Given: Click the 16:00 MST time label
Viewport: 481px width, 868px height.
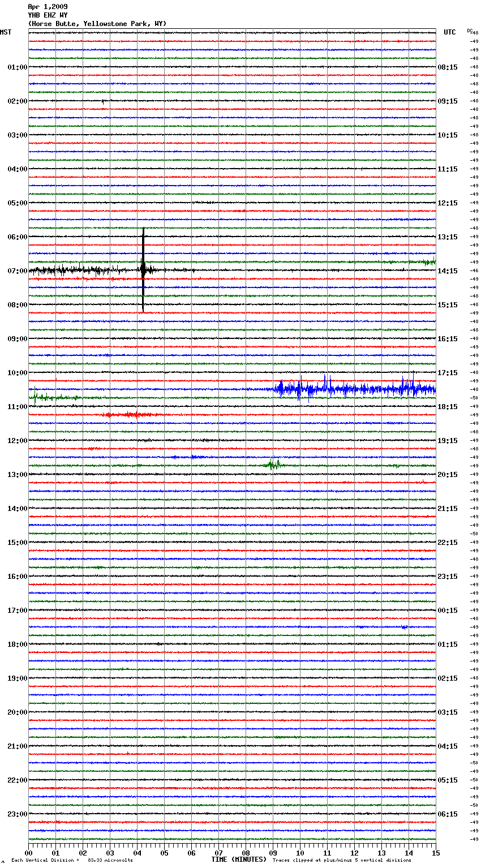Looking at the screenshot, I should point(18,577).
